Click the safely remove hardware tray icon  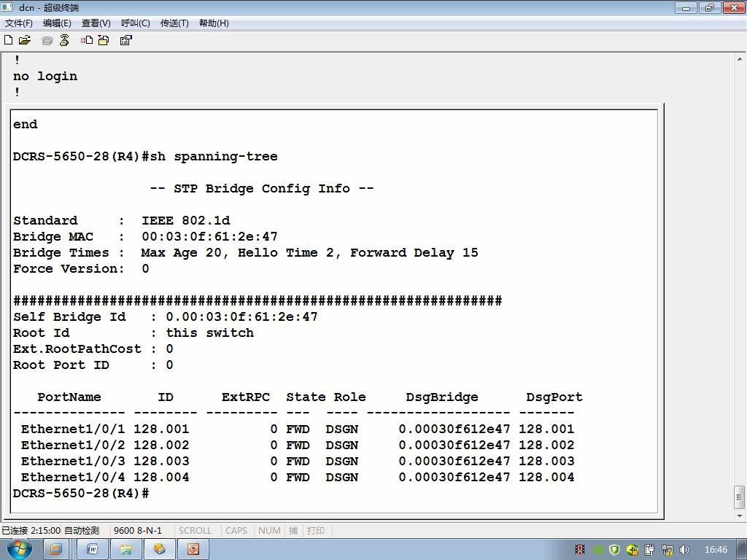point(650,550)
